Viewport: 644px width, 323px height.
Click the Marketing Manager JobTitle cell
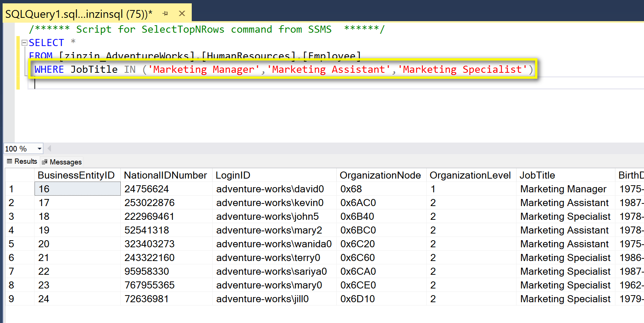click(x=566, y=189)
